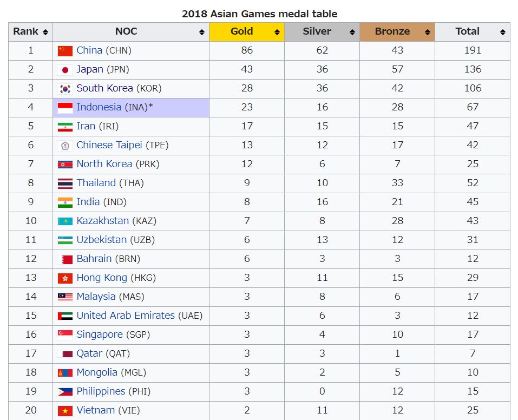Click the Hong Kong flag icon

[x=65, y=278]
